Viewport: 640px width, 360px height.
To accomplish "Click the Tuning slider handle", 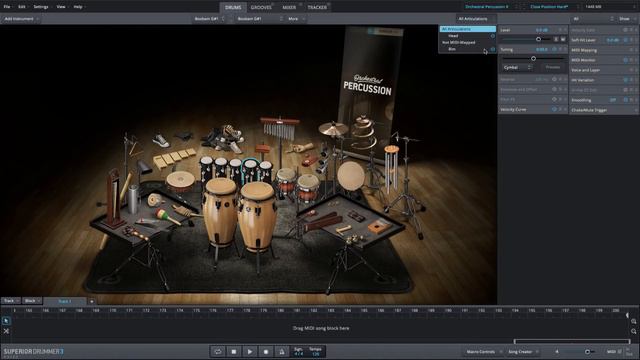I will tap(533, 58).
